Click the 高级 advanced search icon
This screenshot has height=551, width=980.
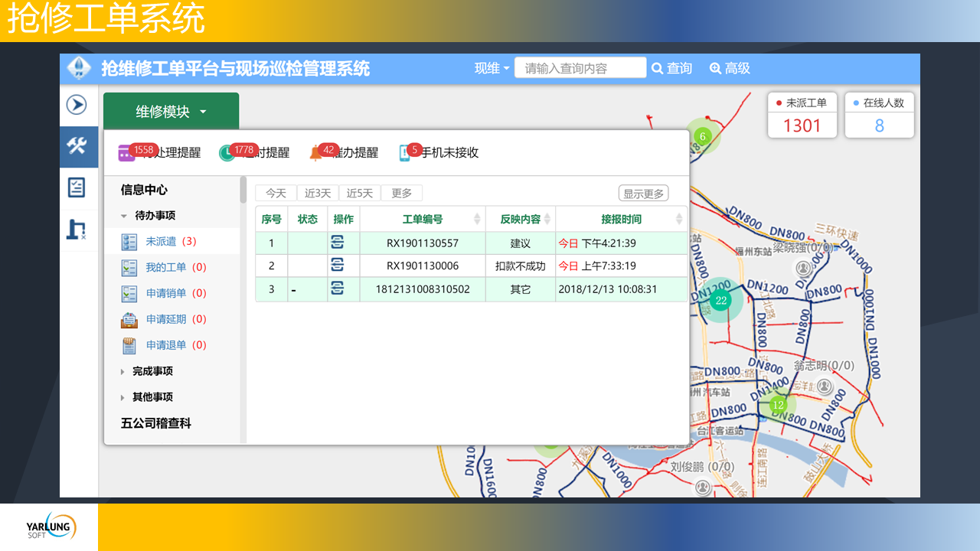tap(715, 68)
